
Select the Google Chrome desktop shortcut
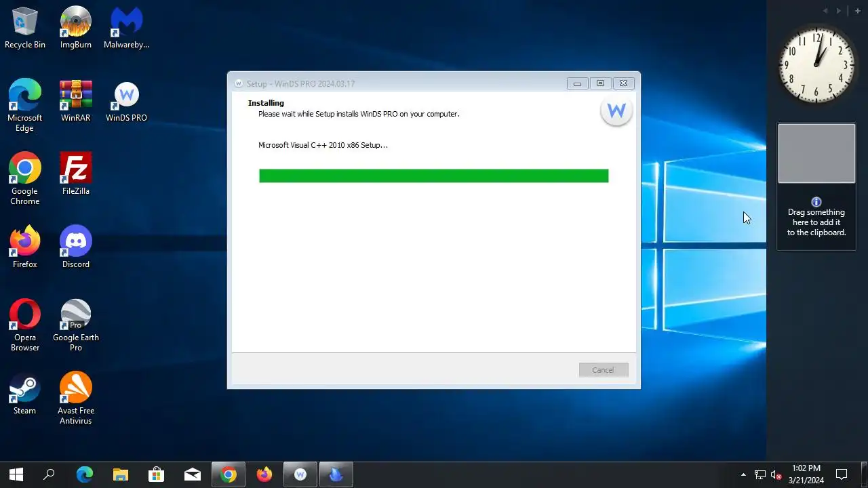tap(24, 178)
